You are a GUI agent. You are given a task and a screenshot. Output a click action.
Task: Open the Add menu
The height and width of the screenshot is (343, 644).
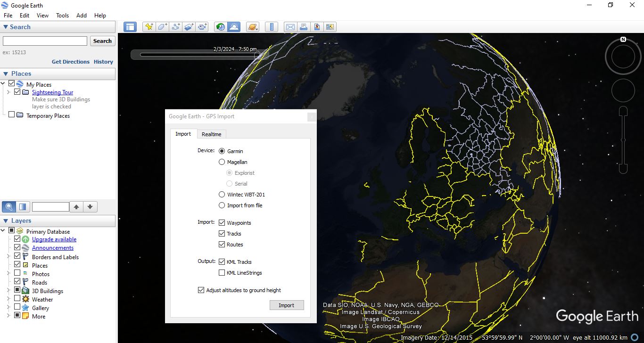coord(82,15)
